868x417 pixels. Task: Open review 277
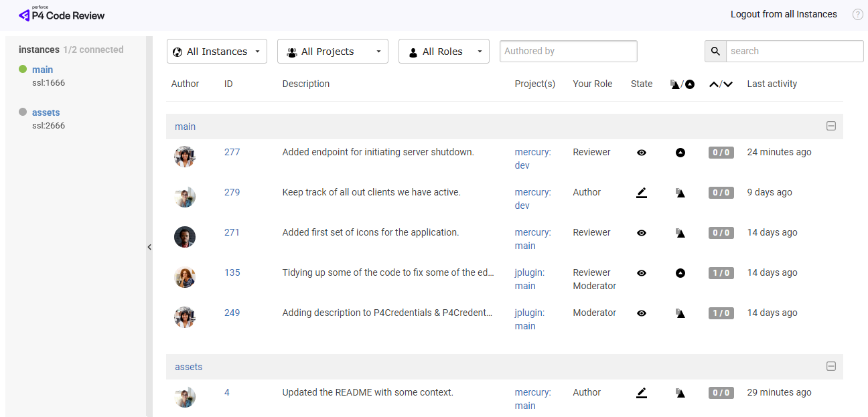point(232,152)
